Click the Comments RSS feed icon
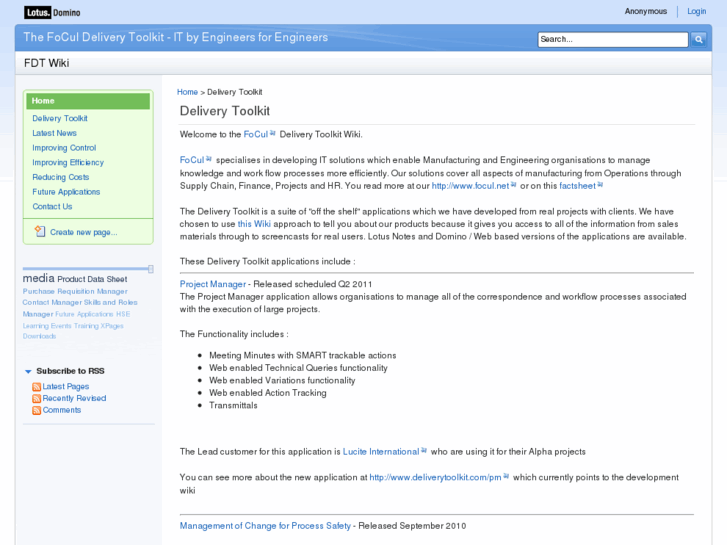727x545 pixels. coord(36,410)
